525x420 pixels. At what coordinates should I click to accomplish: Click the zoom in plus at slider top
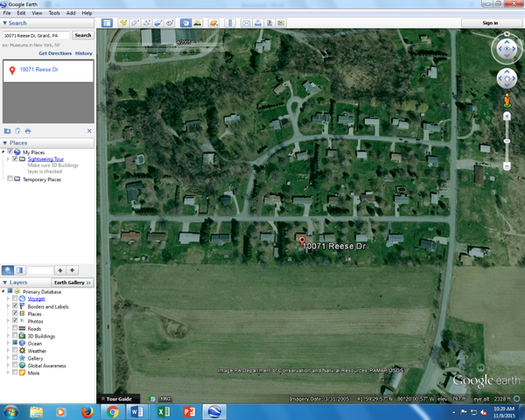[x=507, y=116]
